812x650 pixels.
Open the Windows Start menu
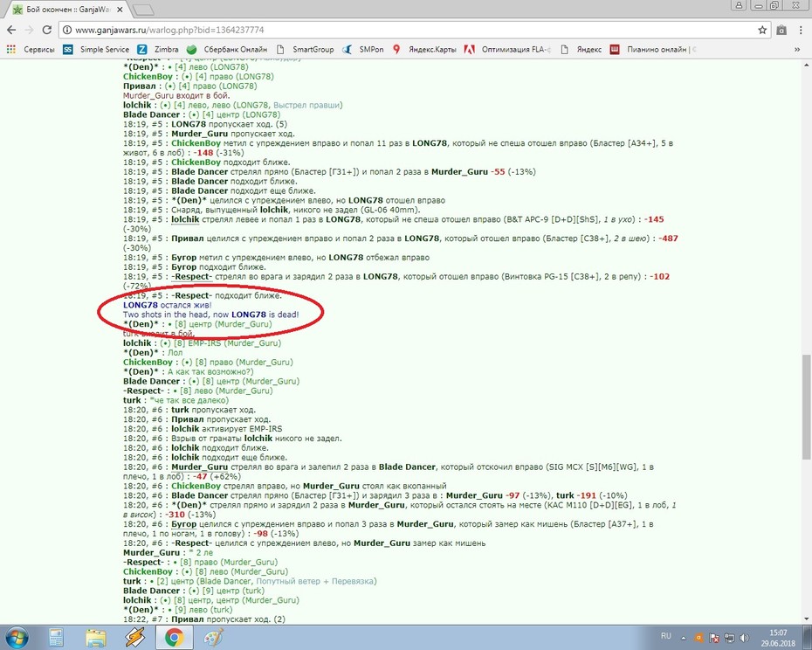[16, 638]
